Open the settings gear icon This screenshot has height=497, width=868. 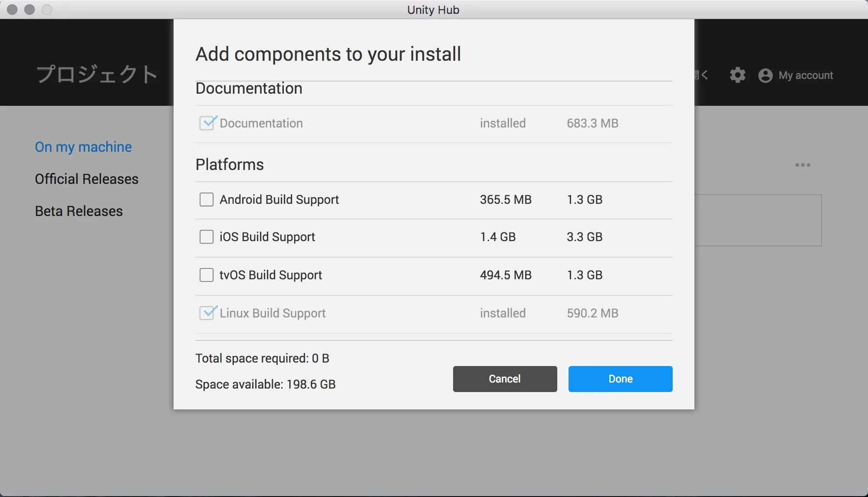pos(737,75)
